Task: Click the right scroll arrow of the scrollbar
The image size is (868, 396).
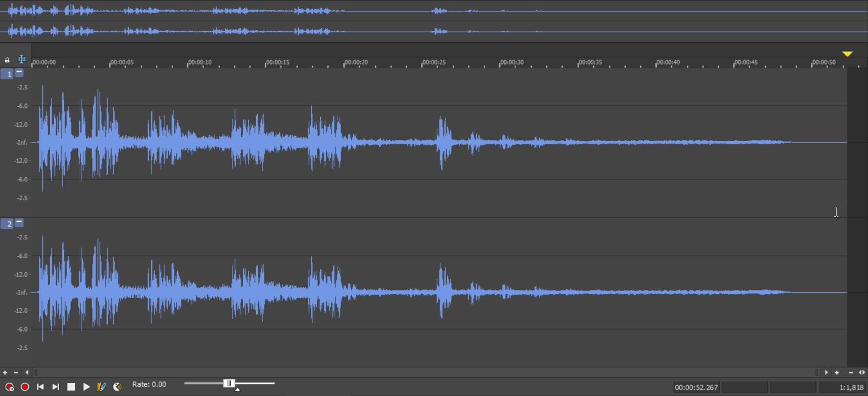Action: coord(826,372)
